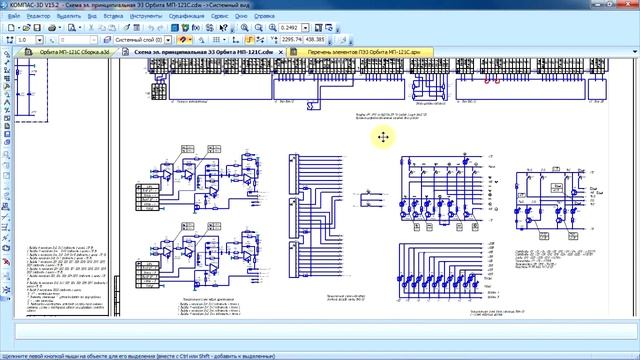Open the layers manager
Image resolution: width=640 pixels, height=360 pixels.
106,40
